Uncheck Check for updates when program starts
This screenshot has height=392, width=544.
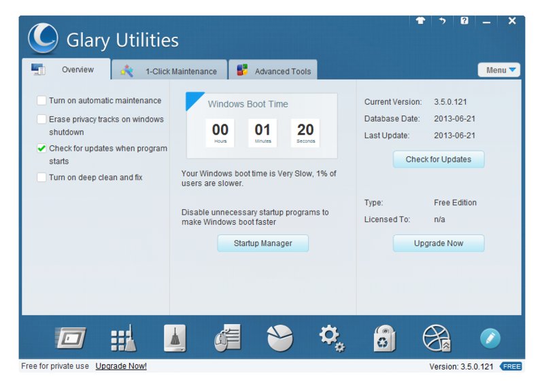coord(41,148)
